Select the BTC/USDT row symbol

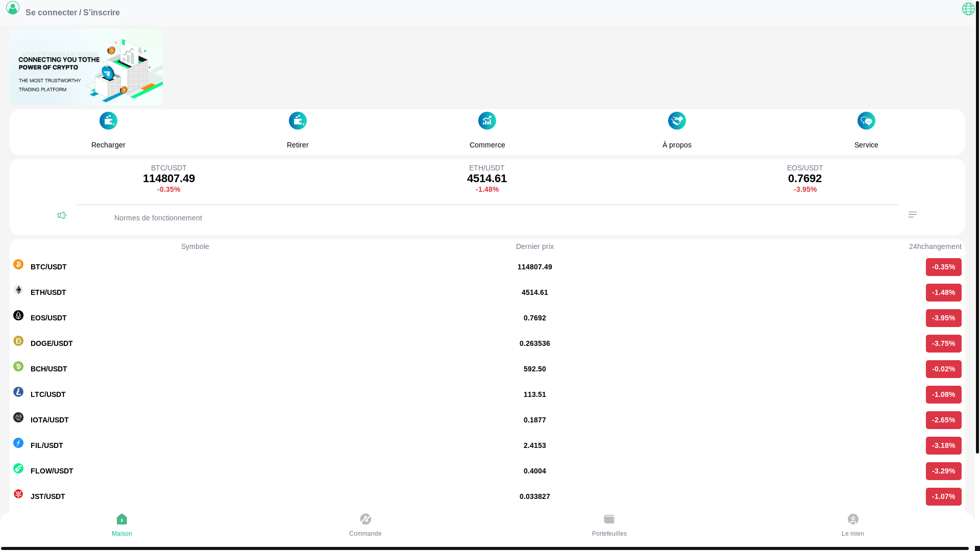point(48,267)
